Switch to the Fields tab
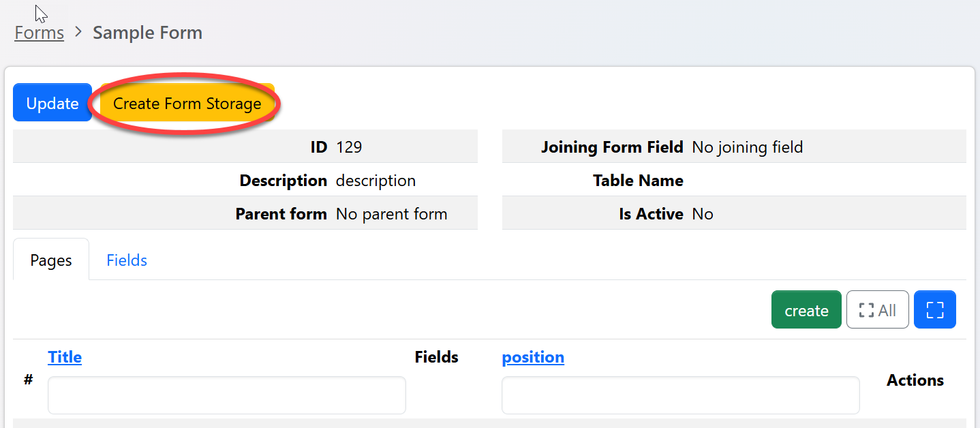The height and width of the screenshot is (428, 980). (127, 260)
